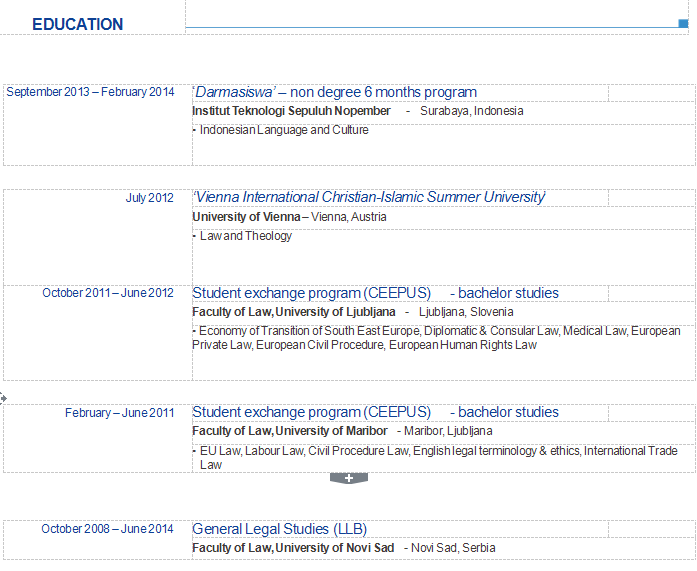Click the EDUCATION section heading
Viewport: 697px width, 571px height.
click(78, 25)
